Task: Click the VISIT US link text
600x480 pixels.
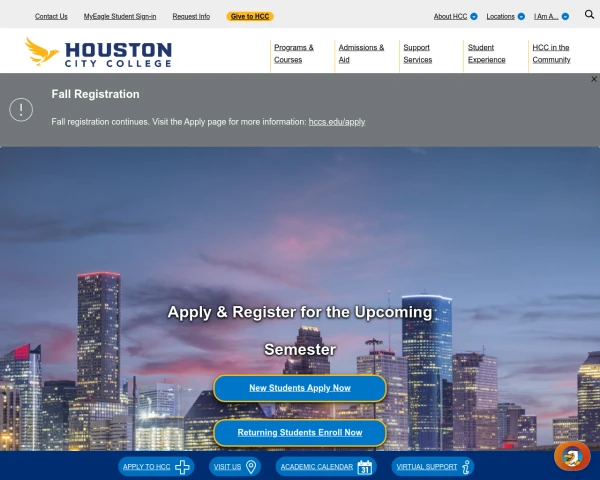Action: pos(227,467)
